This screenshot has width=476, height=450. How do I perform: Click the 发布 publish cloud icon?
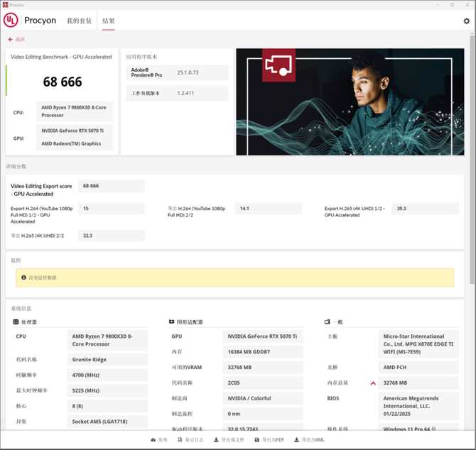coord(153,440)
